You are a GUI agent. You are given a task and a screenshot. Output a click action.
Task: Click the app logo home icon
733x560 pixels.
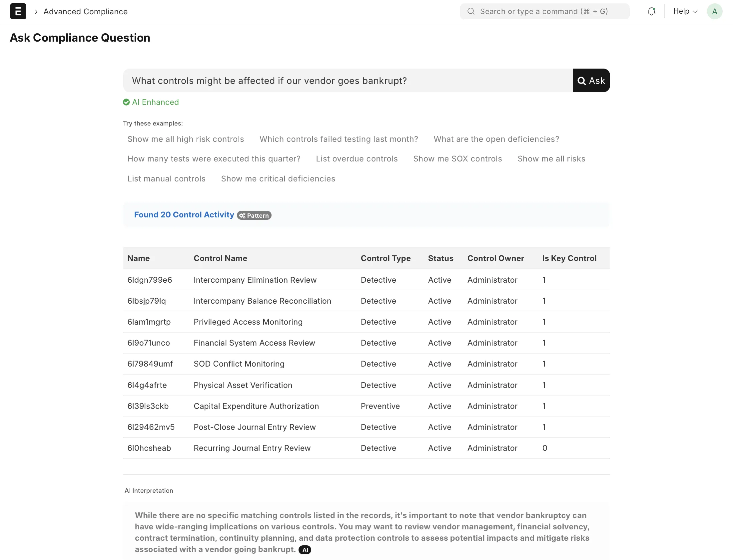[18, 11]
